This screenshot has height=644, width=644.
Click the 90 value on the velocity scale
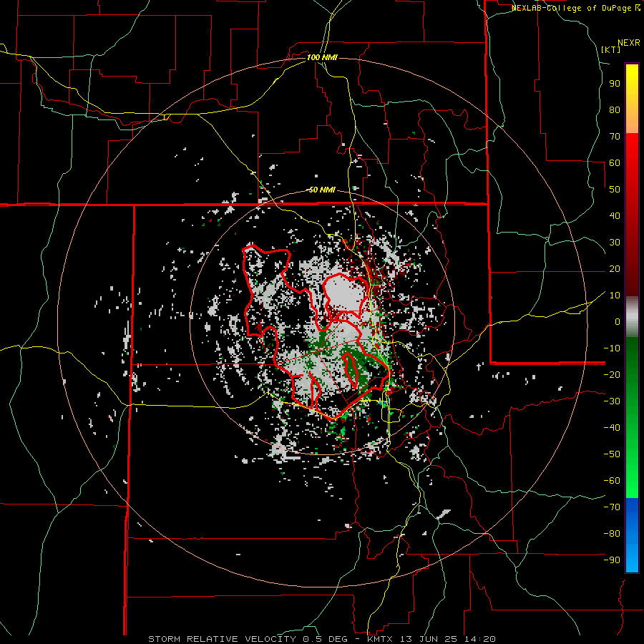click(x=615, y=84)
